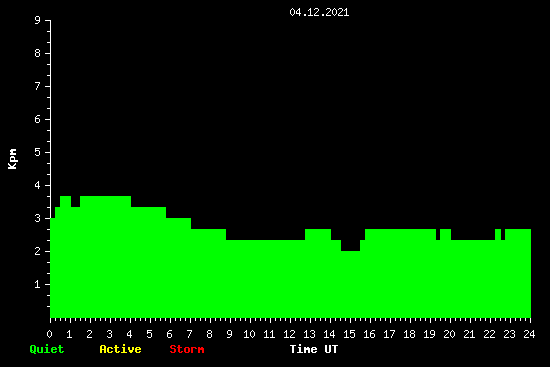The width and height of the screenshot is (550, 367).
Task: Click hour 15 on time axis
Action: click(349, 334)
